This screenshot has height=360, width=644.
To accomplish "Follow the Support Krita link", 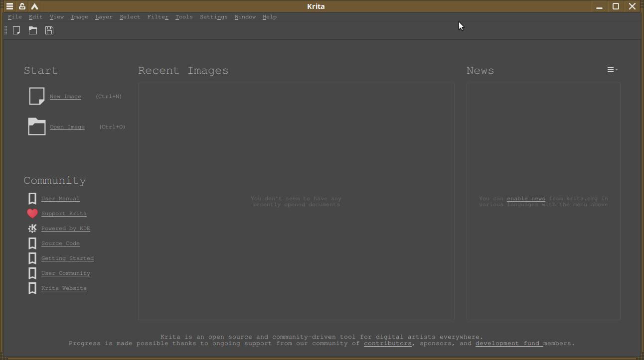I will pos(64,214).
